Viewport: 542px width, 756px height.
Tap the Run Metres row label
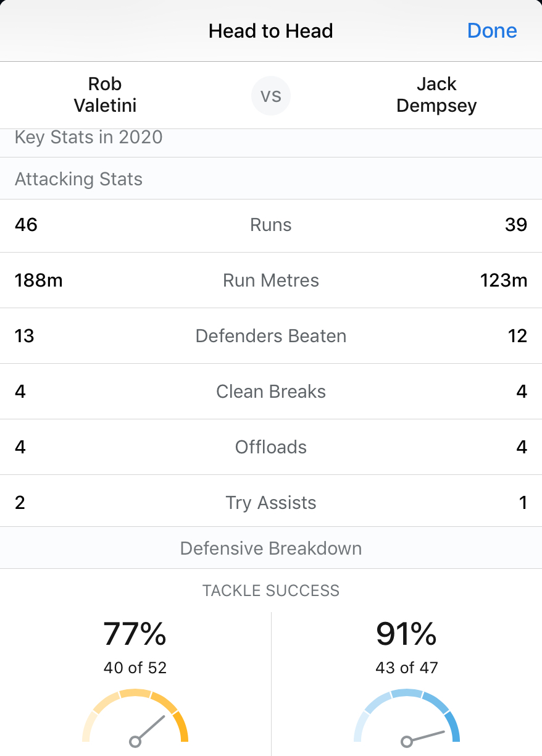coord(271,280)
